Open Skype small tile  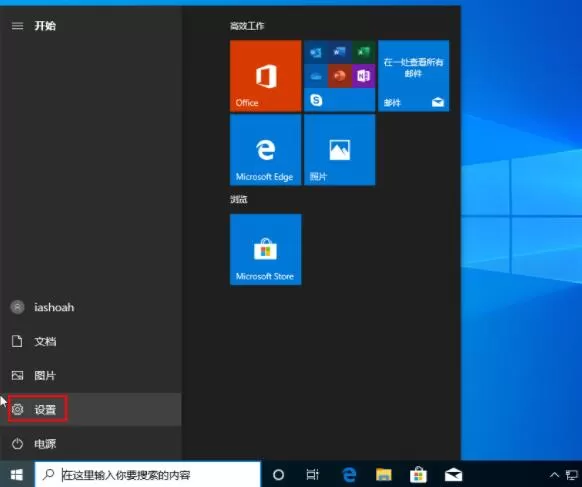pyautogui.click(x=316, y=100)
